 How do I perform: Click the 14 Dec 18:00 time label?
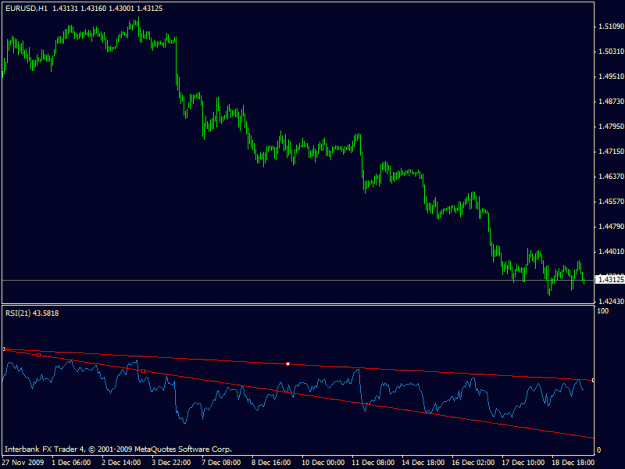[x=423, y=463]
